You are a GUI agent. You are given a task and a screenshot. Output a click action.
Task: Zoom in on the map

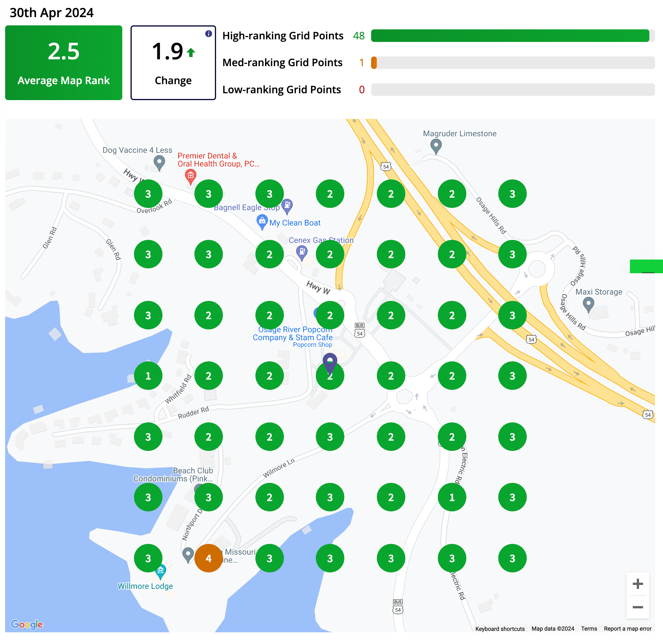[x=638, y=584]
